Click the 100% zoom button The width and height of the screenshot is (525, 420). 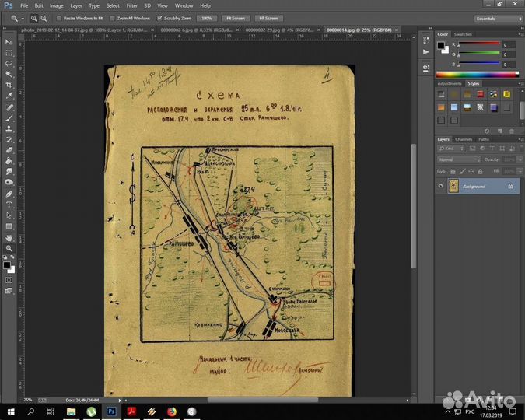[x=207, y=19]
